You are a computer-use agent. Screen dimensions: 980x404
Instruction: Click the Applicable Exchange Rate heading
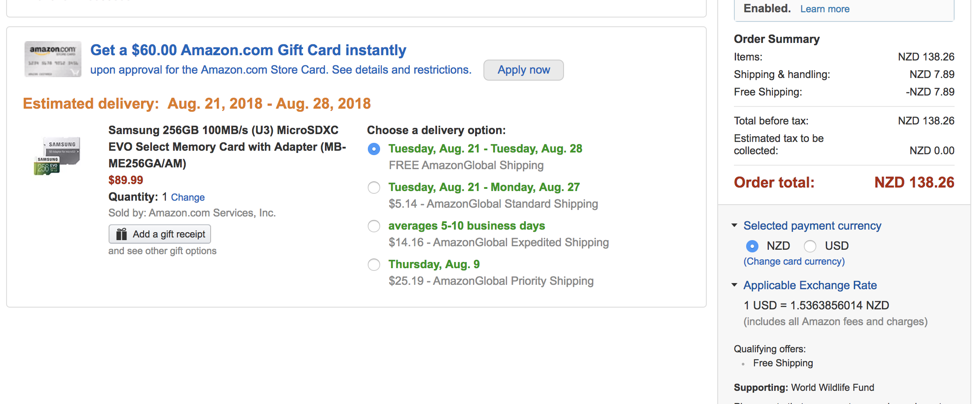810,285
